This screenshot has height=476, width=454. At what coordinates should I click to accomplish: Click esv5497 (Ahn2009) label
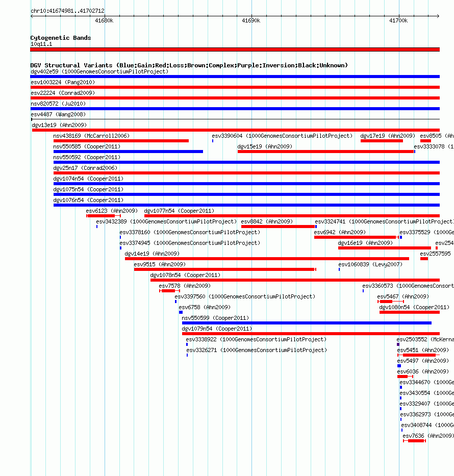(423, 361)
